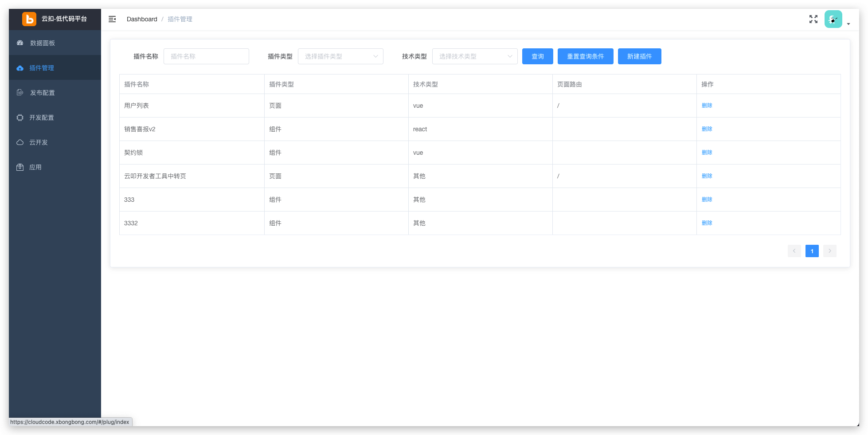The image size is (868, 435).
Task: Click the orange platform logo icon
Action: click(29, 19)
